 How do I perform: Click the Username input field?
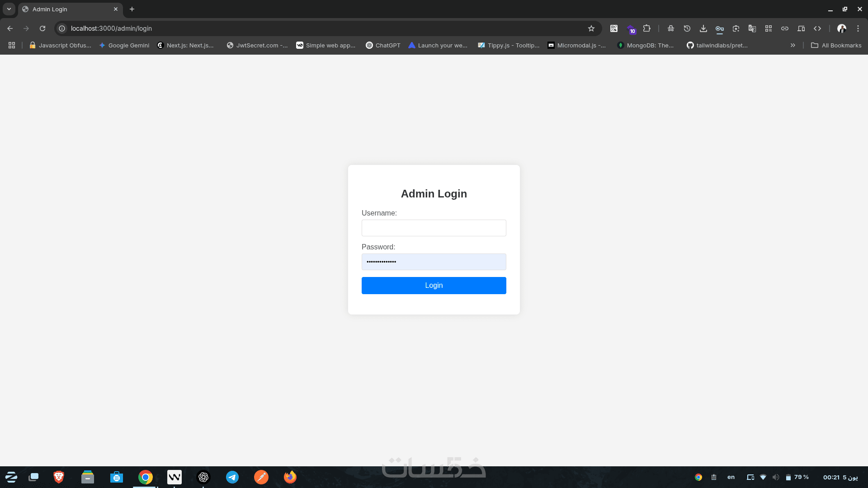(x=434, y=228)
